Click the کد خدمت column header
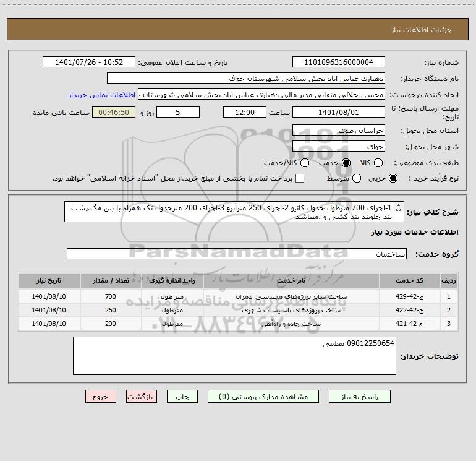Screen dimensions: 476x461 coord(409,280)
